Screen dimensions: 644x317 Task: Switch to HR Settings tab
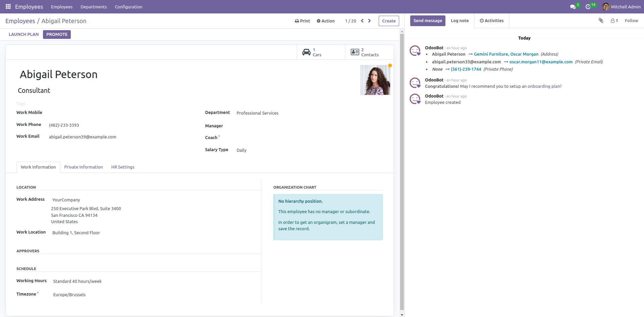click(123, 167)
